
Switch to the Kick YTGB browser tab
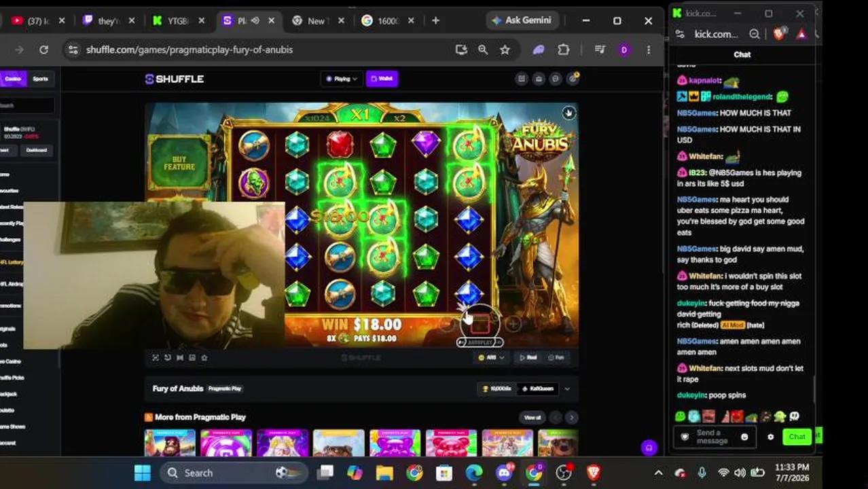click(x=178, y=21)
